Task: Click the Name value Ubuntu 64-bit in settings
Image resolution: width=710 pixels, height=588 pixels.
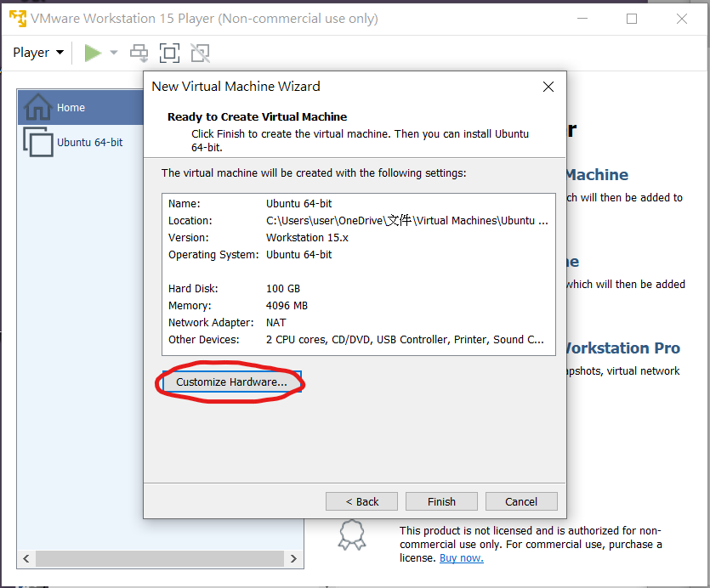Action: pyautogui.click(x=298, y=204)
